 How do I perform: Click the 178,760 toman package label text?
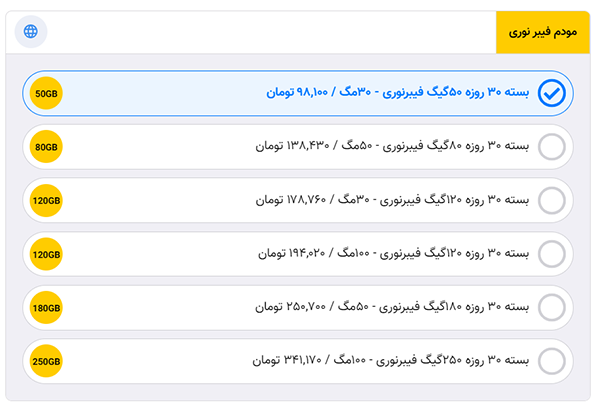tap(393, 199)
